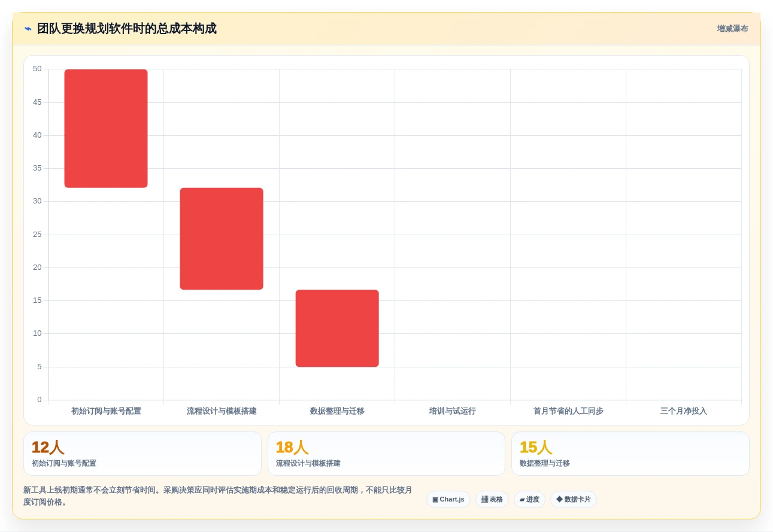Click card caption 初始订阅与账号配置 under 12人
Screen dimensions: 773x532
tap(64, 464)
